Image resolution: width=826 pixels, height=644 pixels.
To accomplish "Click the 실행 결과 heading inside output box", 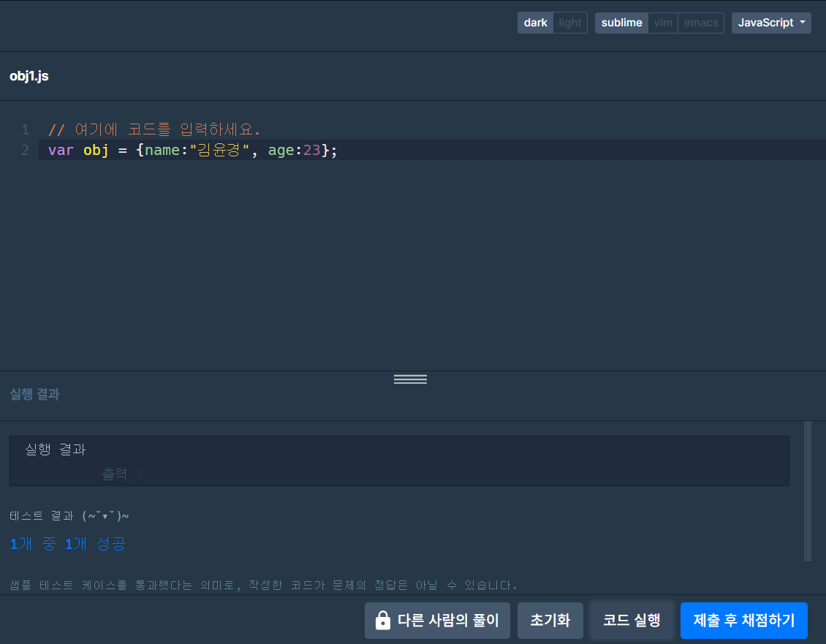I will point(56,449).
